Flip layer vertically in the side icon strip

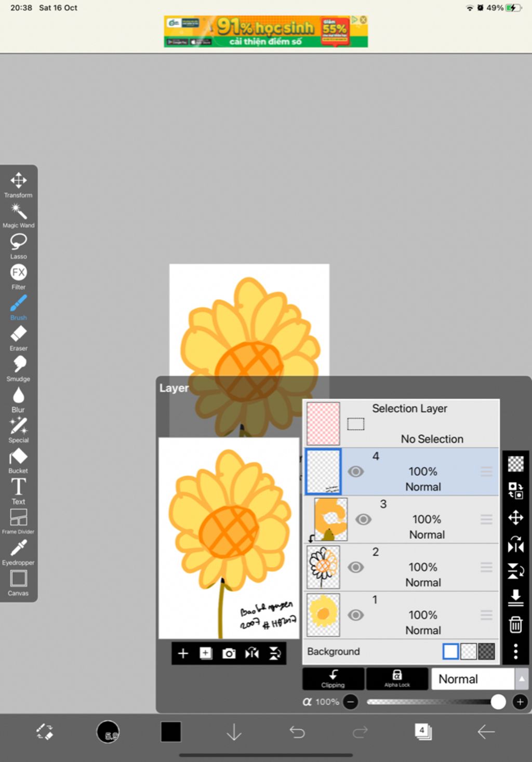click(515, 571)
